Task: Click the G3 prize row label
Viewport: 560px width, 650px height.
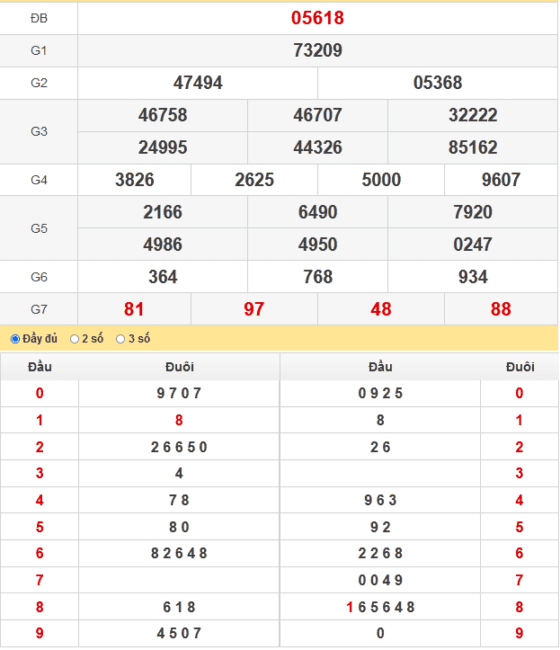Action: pos(39,131)
